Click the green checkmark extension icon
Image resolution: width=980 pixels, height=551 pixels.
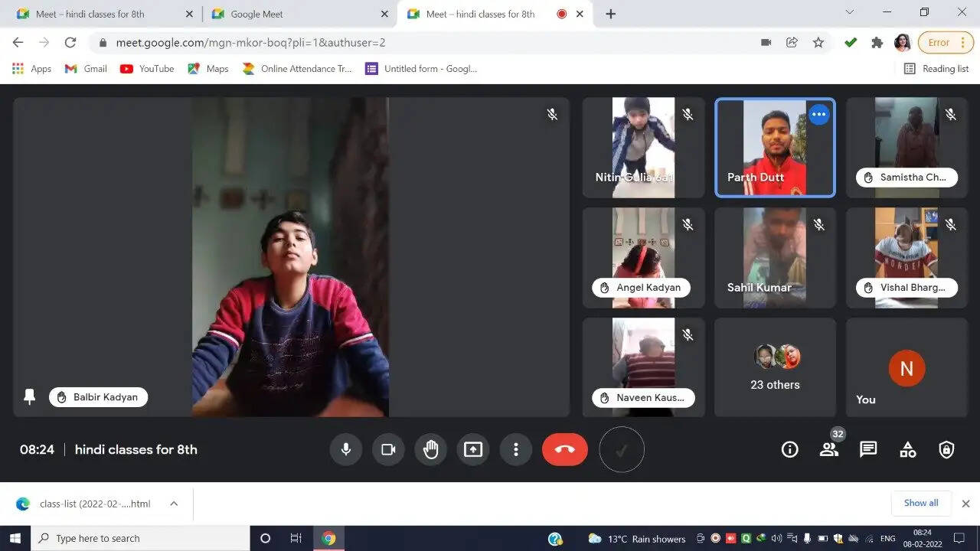click(851, 43)
